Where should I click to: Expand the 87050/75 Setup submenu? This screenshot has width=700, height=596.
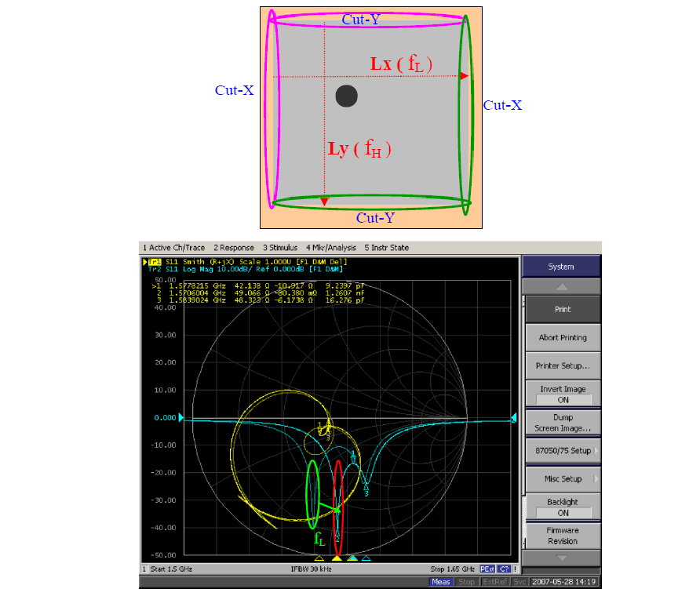point(562,451)
